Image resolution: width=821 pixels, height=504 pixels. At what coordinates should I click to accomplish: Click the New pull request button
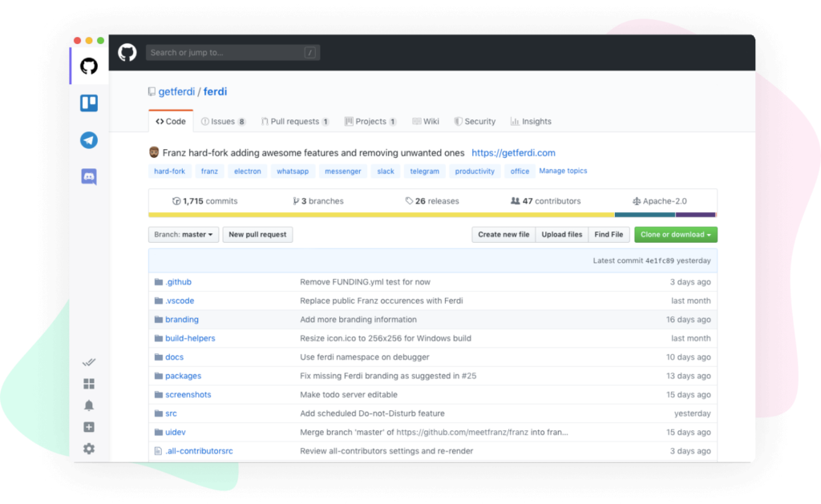(x=257, y=235)
